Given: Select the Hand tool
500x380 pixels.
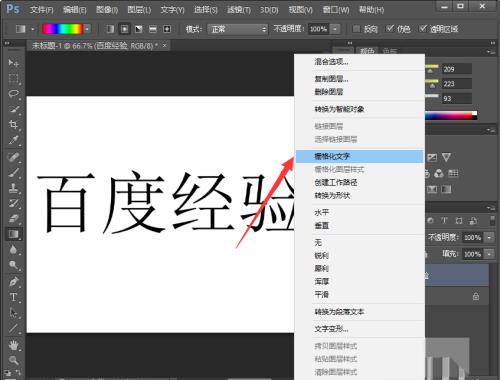Looking at the screenshot, I should [x=13, y=345].
